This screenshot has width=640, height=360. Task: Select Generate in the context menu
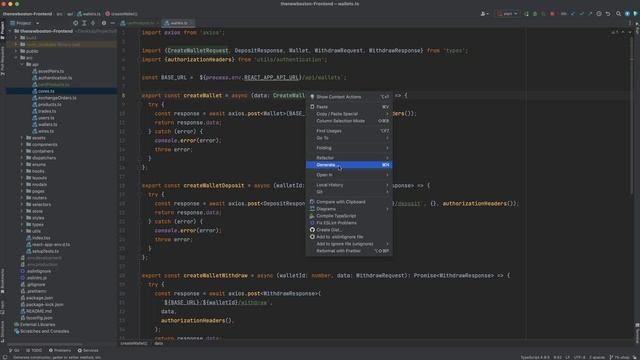point(349,165)
